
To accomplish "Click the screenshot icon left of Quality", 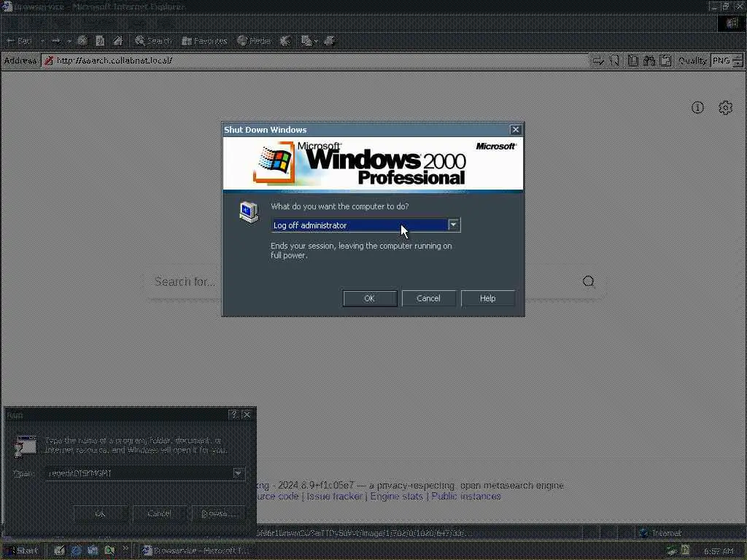I will pos(665,61).
